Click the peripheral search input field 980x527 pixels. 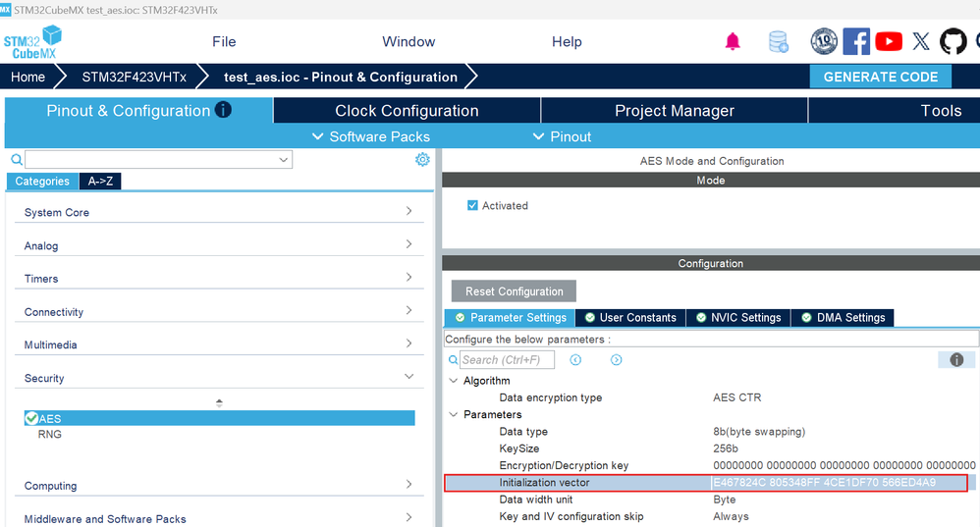[x=159, y=160]
